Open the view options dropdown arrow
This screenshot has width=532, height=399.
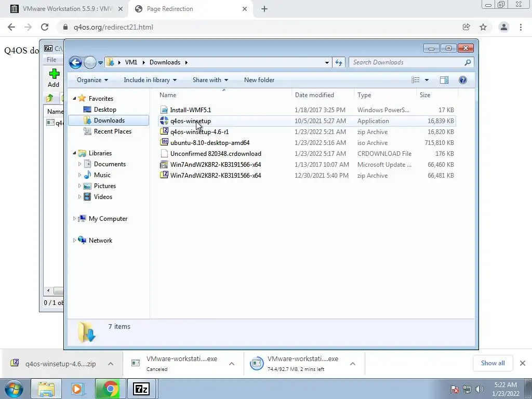(x=427, y=80)
